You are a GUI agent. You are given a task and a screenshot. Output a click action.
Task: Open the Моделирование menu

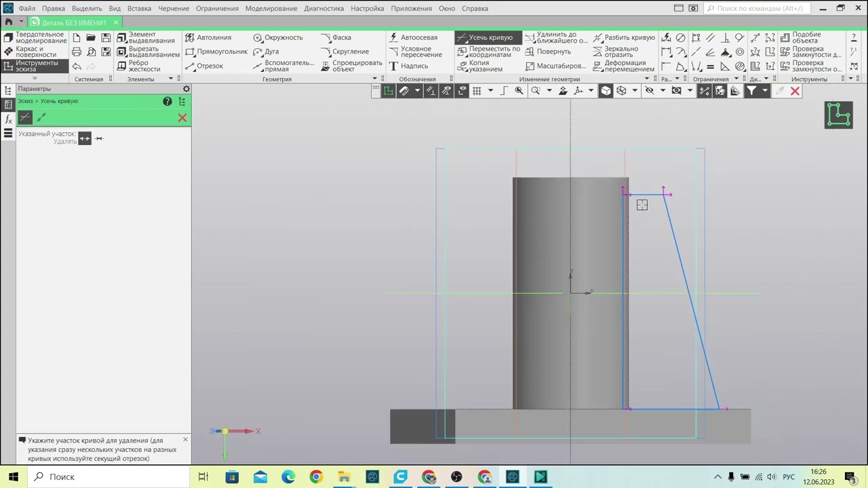(271, 8)
